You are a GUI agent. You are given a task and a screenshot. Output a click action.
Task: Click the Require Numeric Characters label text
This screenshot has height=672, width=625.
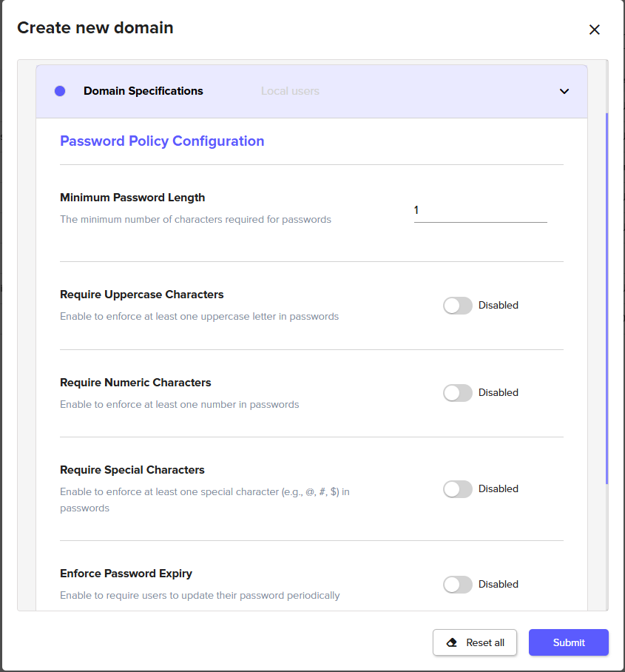[135, 383]
